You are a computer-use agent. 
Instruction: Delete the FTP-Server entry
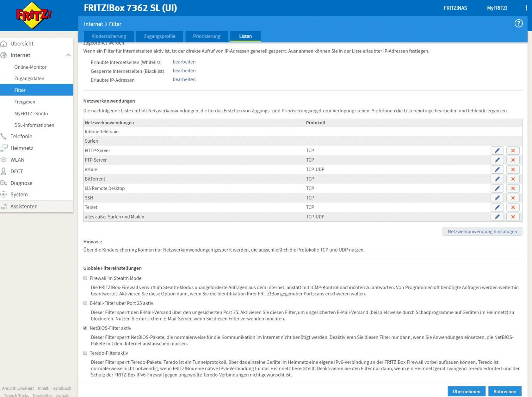click(x=513, y=160)
